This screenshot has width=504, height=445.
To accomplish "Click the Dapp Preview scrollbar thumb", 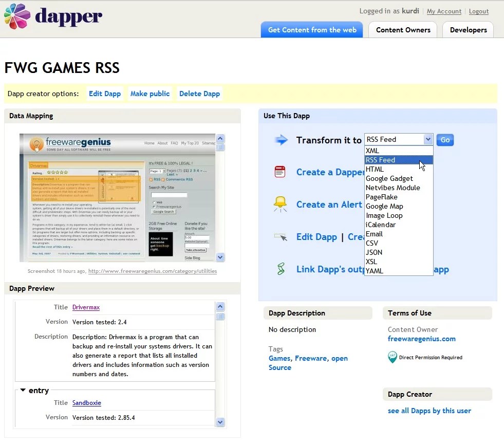I will click(x=220, y=316).
